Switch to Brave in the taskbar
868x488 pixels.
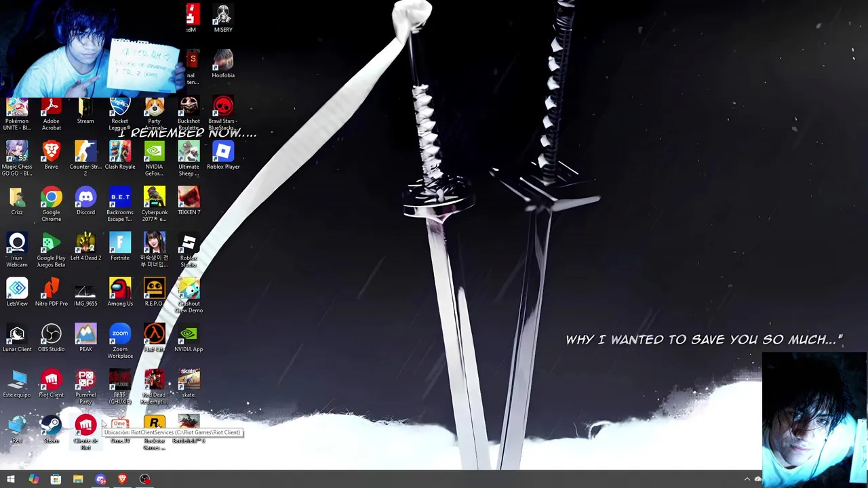pos(123,479)
